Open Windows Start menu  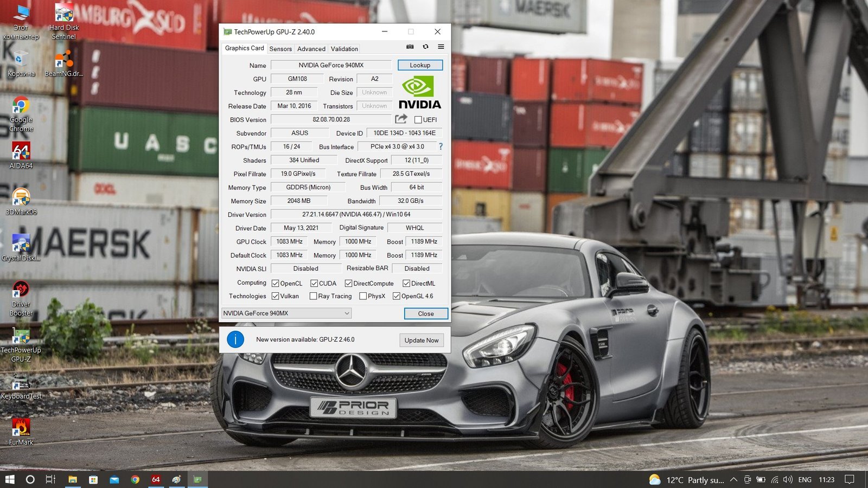coord(10,480)
